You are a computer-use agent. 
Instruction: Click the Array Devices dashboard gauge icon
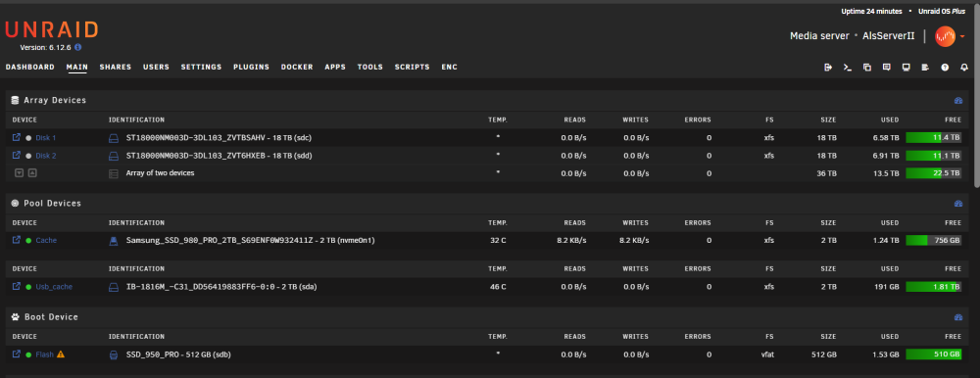click(x=958, y=101)
